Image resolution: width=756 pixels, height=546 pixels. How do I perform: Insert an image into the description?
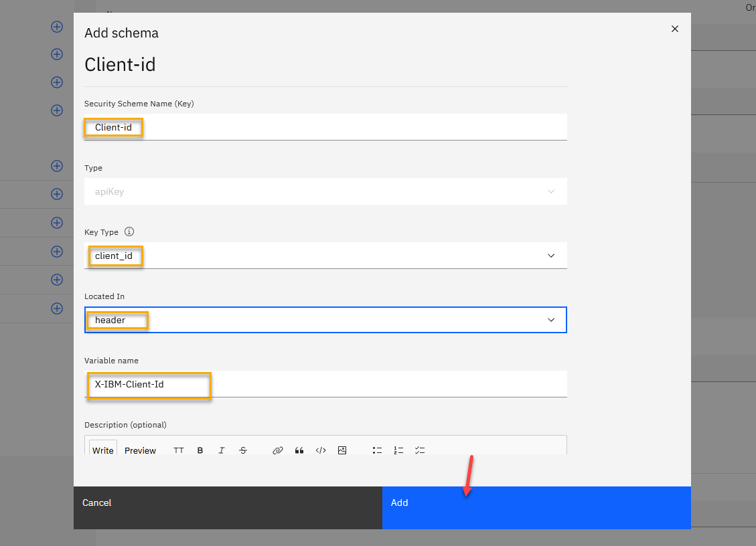coord(342,450)
